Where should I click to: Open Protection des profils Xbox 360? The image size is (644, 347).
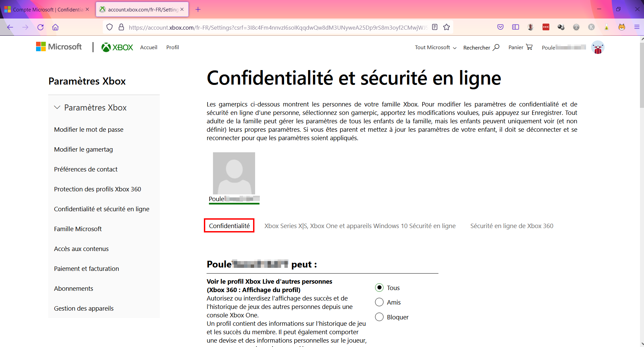(97, 189)
